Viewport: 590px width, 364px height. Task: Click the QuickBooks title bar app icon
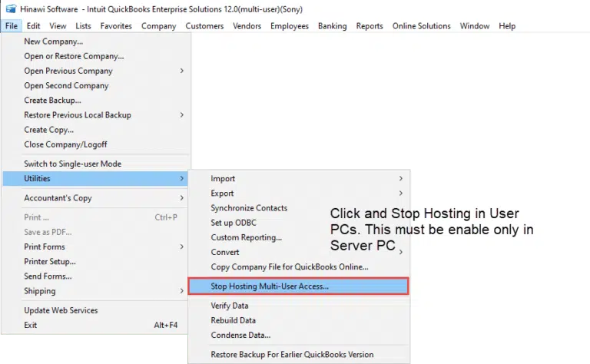[x=11, y=8]
